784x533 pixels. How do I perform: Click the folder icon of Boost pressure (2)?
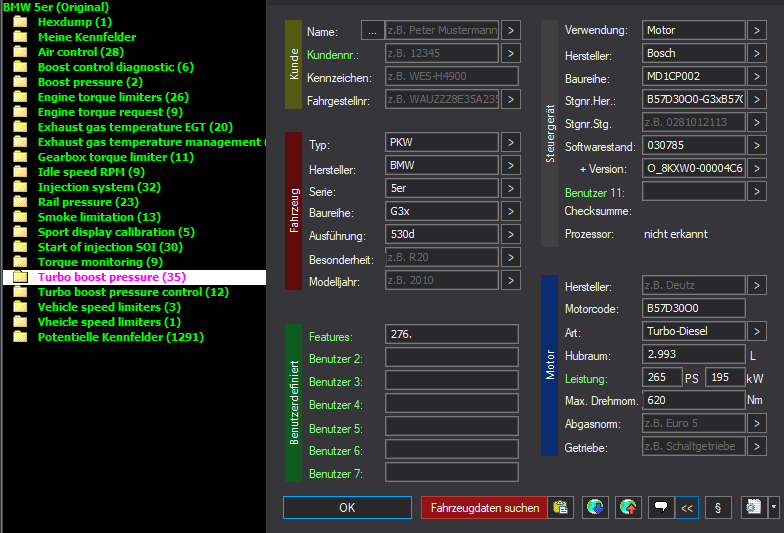pos(20,82)
